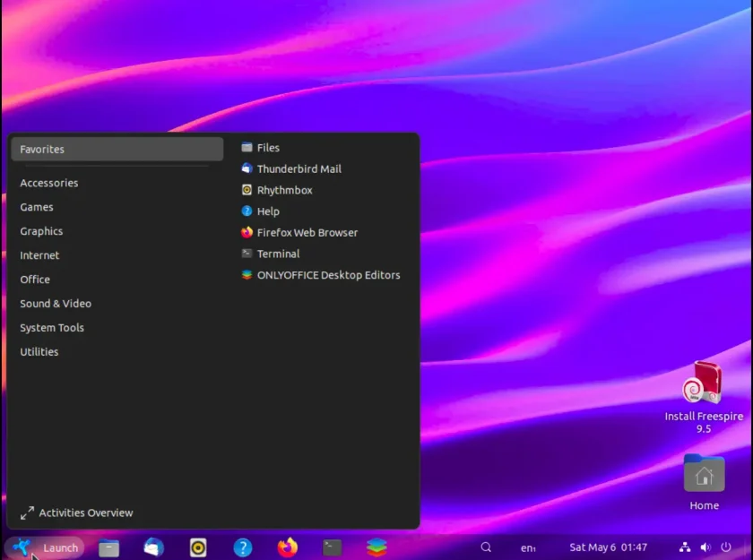Click the Thunderbird Mail icon in the menu list
Viewport: 753px width, 560px height.
click(247, 168)
